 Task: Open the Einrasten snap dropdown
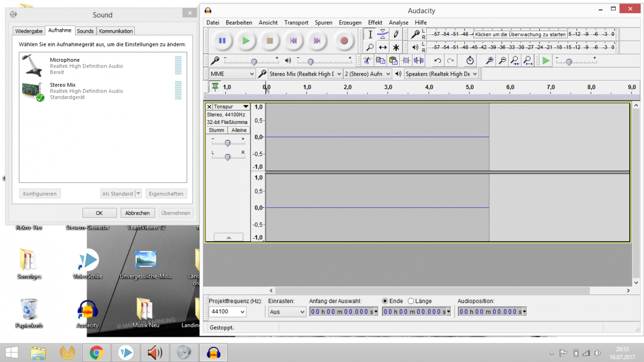(287, 312)
